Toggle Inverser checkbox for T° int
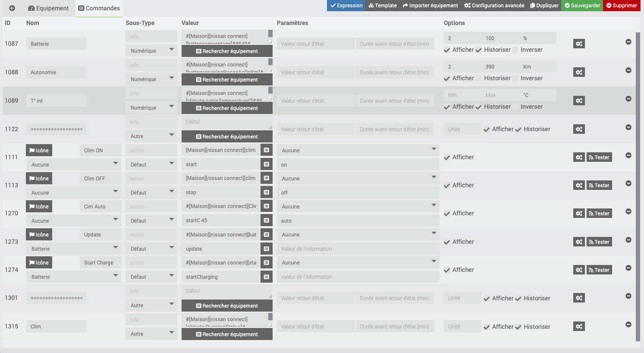The image size is (644, 353). pyautogui.click(x=515, y=107)
